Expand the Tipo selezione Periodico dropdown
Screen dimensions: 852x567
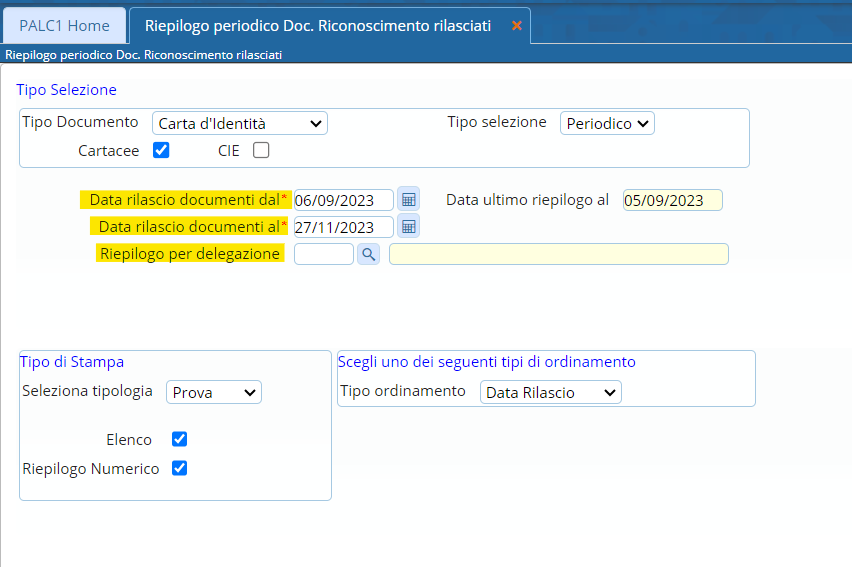(606, 123)
